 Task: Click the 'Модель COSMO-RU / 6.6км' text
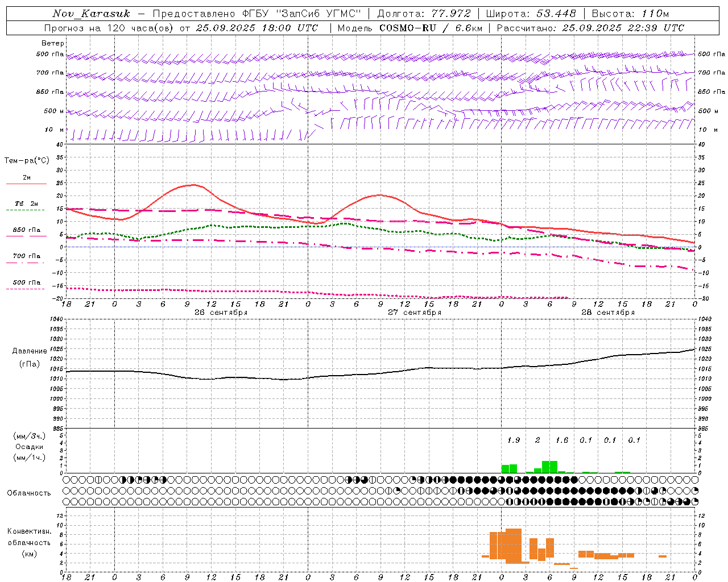[x=410, y=28]
